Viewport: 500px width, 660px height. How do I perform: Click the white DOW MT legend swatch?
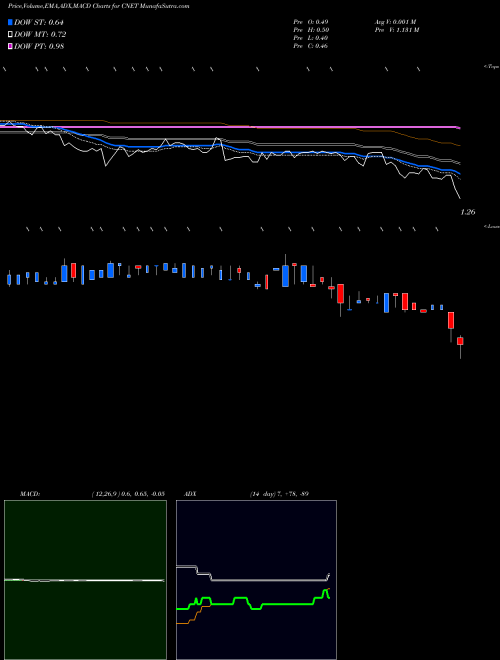10,35
